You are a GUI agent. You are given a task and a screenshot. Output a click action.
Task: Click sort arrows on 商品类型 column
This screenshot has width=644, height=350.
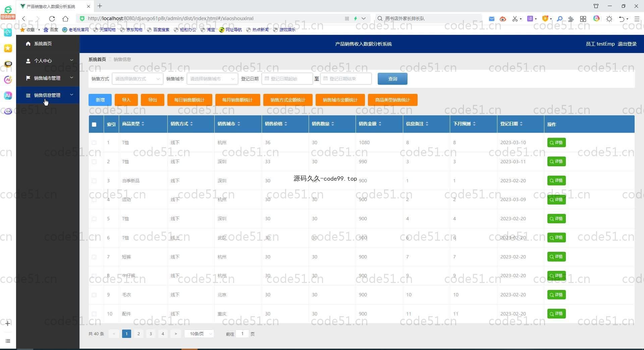click(143, 124)
